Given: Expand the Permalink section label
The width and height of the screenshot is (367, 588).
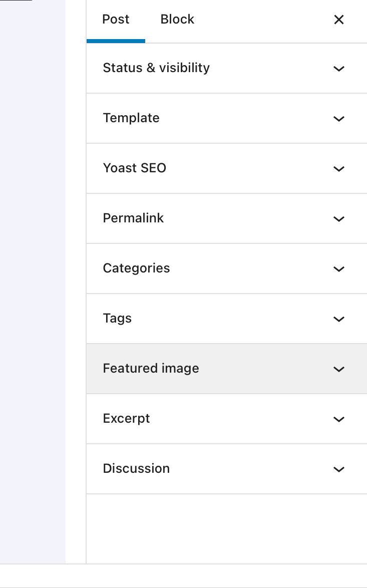Looking at the screenshot, I should pyautogui.click(x=133, y=218).
